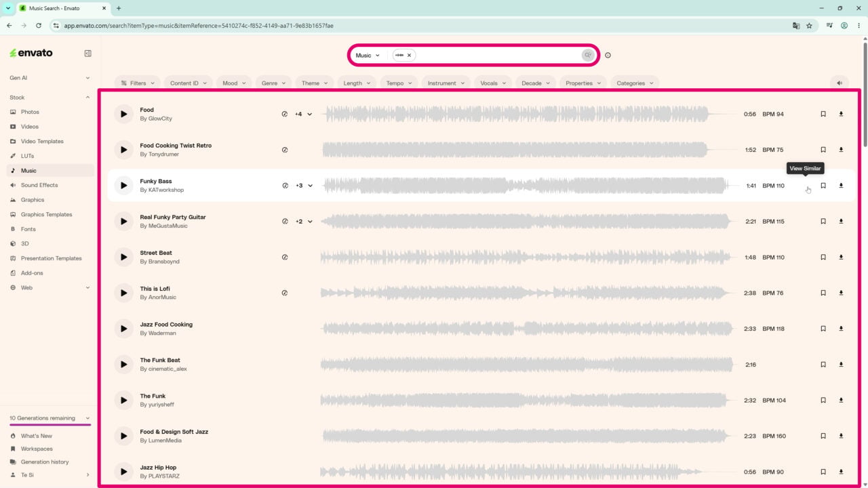Toggle the volume speaker button
This screenshot has width=868, height=488.
[840, 83]
